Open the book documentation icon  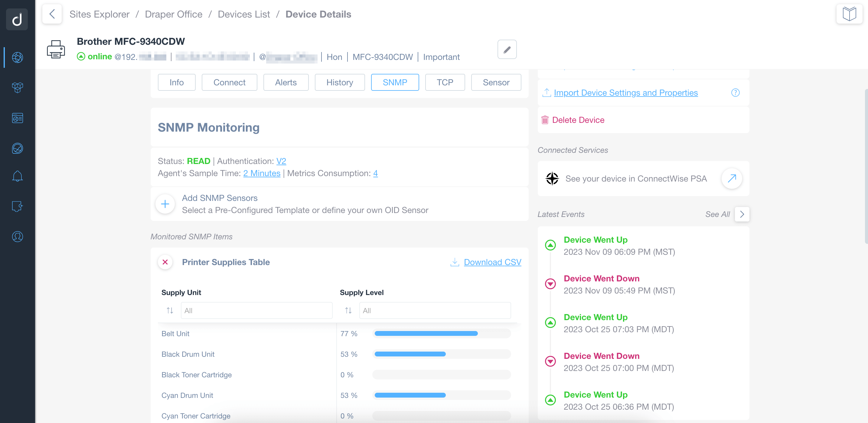849,14
